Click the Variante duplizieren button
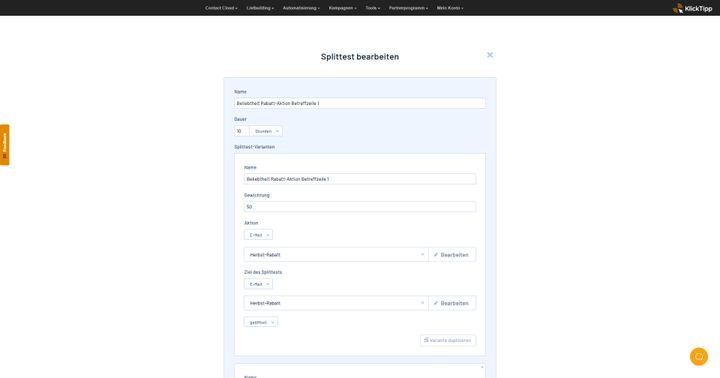This screenshot has width=720, height=378. point(448,340)
